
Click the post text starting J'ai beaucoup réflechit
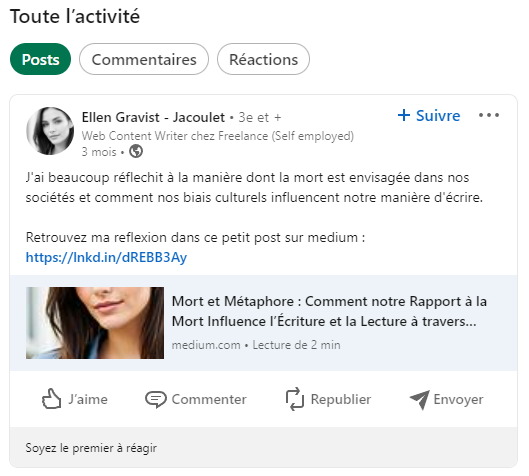[254, 187]
